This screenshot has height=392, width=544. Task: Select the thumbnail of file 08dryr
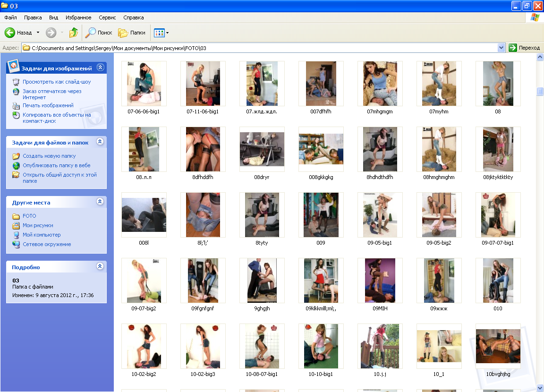coord(262,149)
